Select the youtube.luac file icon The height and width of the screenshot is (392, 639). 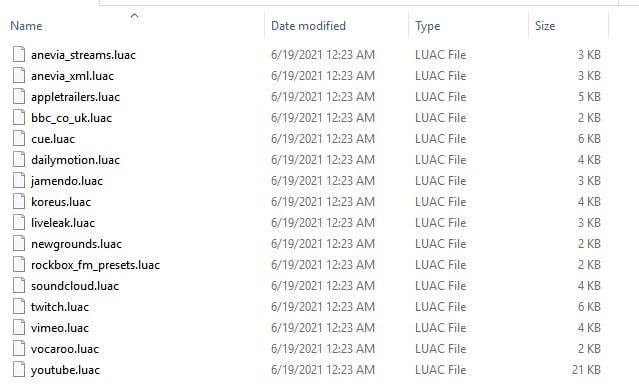(19, 370)
